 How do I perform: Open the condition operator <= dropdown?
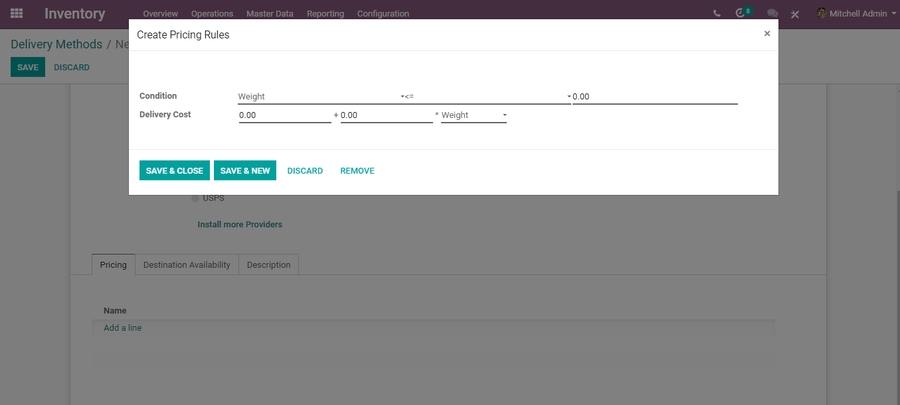tap(487, 97)
